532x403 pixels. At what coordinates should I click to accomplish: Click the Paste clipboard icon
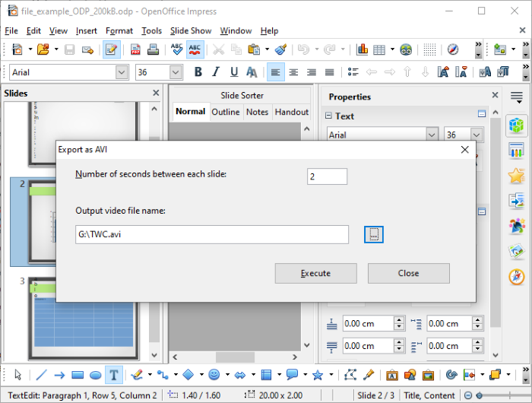click(x=254, y=49)
